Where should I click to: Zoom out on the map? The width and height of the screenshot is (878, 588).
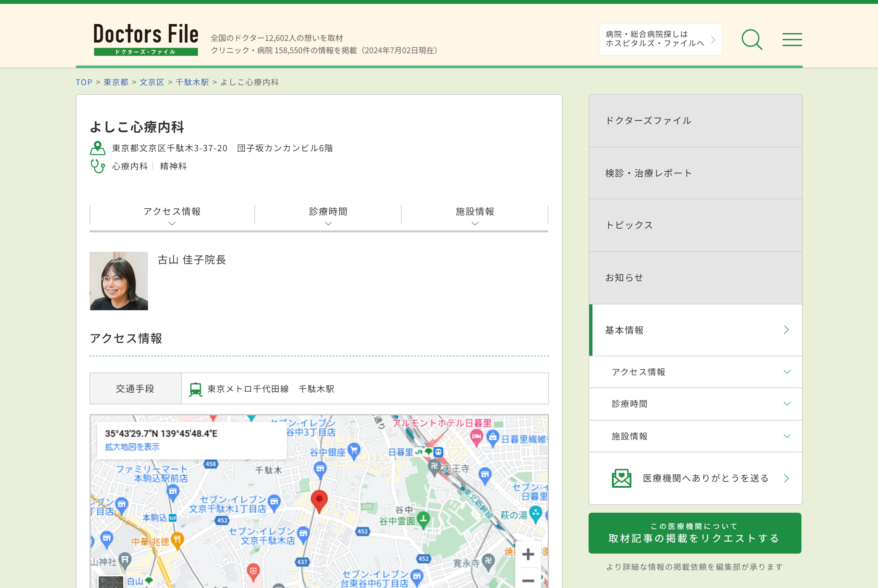tap(528, 580)
